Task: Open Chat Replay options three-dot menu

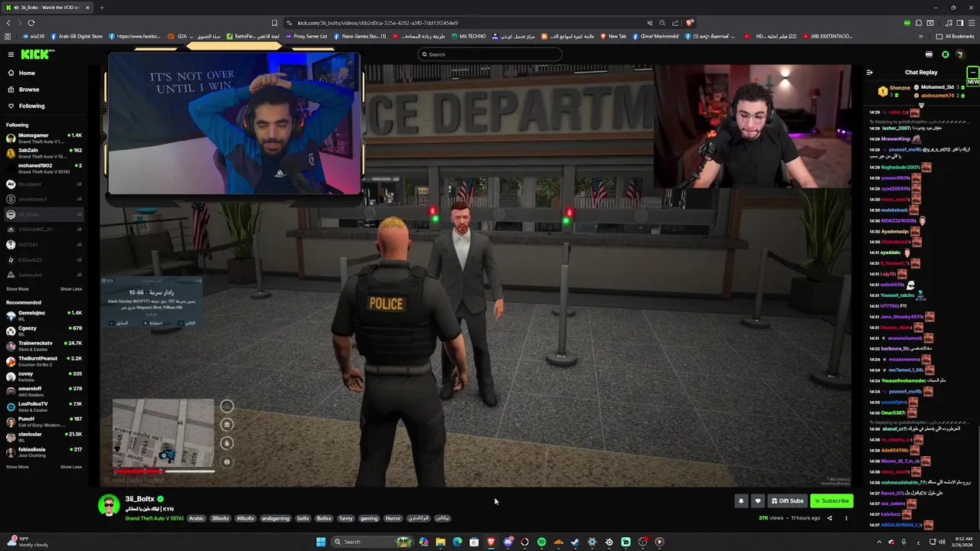Action: click(972, 72)
